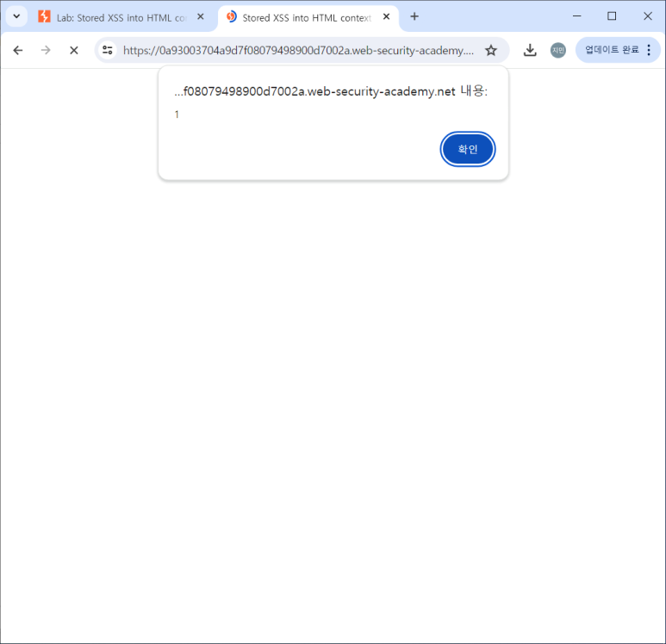Image resolution: width=666 pixels, height=644 pixels.
Task: Close the Lab: Stored XSS tab
Action: (201, 16)
